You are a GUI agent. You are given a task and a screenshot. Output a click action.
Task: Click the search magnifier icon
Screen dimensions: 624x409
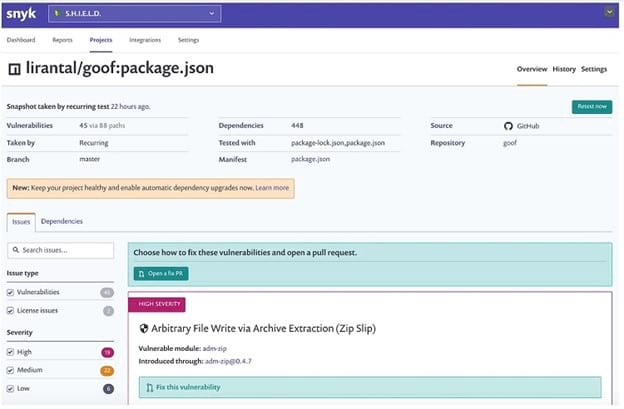click(16, 250)
